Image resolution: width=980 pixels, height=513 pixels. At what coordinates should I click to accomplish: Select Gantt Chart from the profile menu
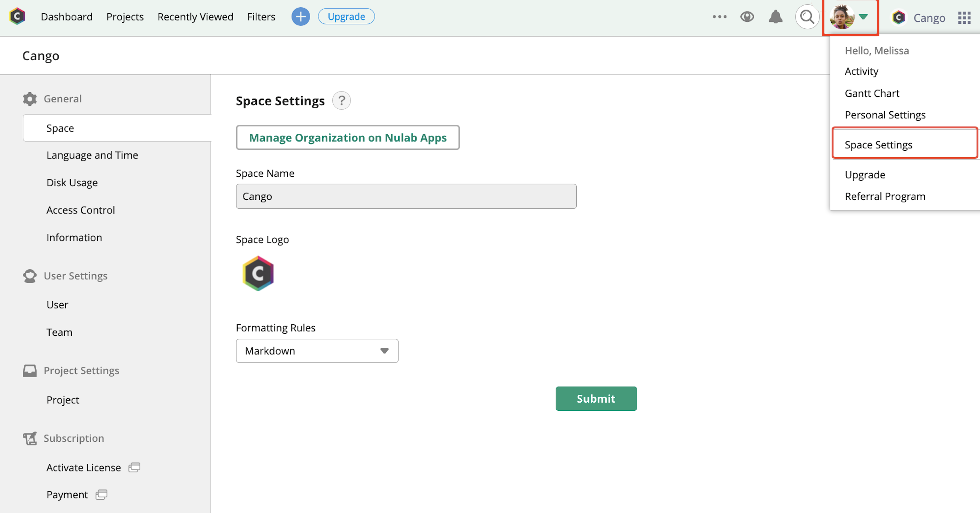click(x=872, y=94)
